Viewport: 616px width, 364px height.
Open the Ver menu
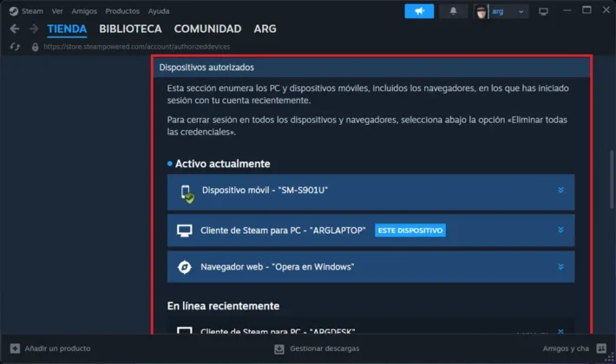click(x=57, y=11)
